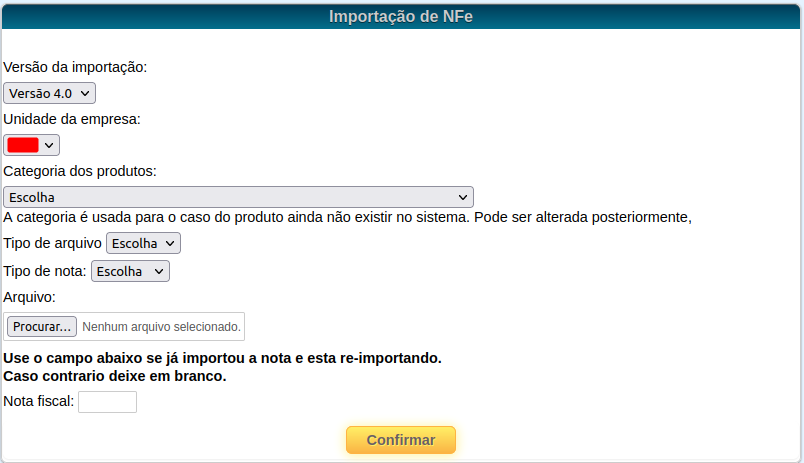Click the 'Categoria dos produtos:' label
The width and height of the screenshot is (804, 463).
[x=80, y=171]
